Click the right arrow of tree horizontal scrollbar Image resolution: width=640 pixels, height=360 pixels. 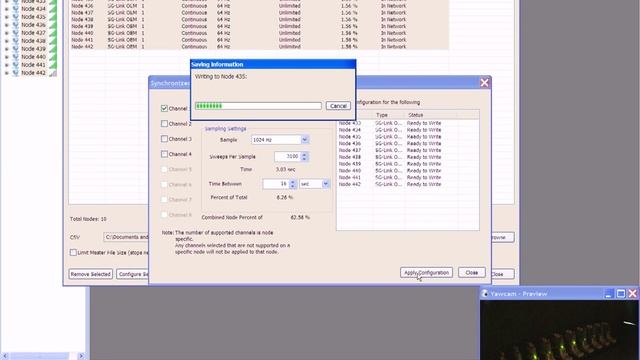click(81, 356)
